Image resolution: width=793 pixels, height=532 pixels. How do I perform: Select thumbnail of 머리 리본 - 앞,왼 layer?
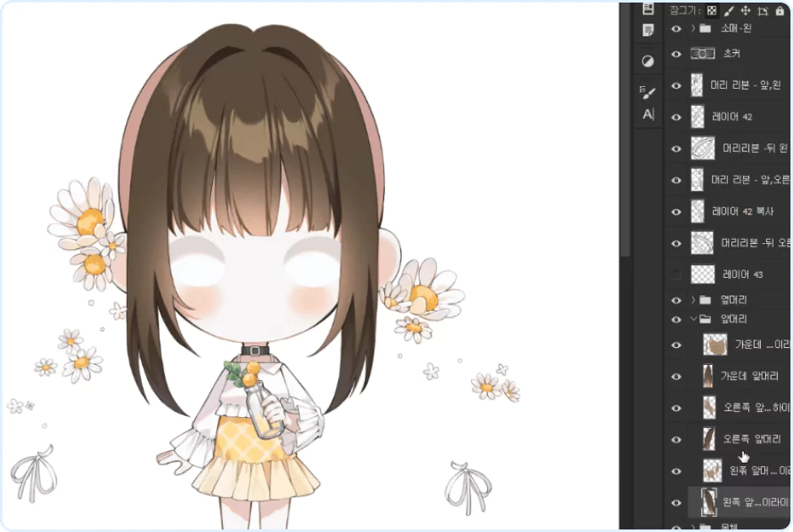[x=698, y=85]
